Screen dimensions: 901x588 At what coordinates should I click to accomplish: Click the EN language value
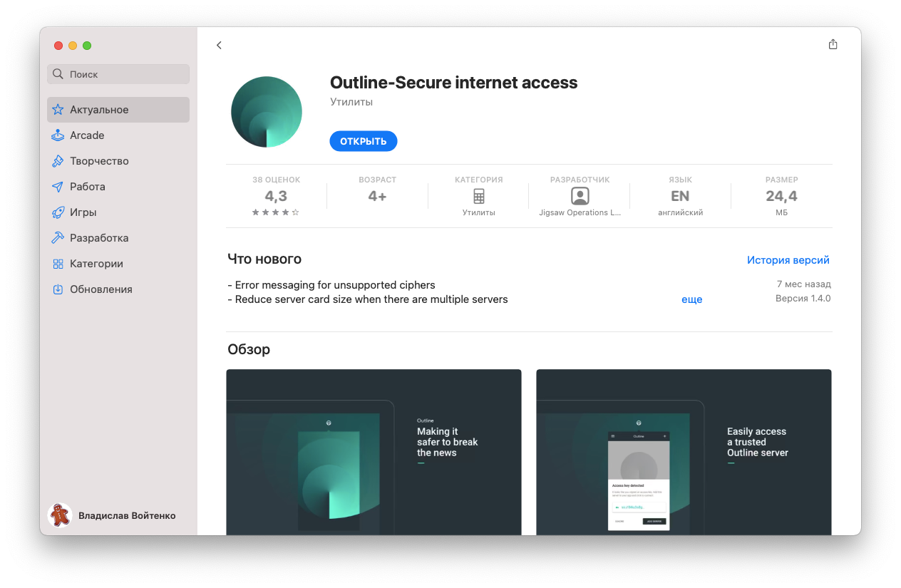tap(681, 196)
